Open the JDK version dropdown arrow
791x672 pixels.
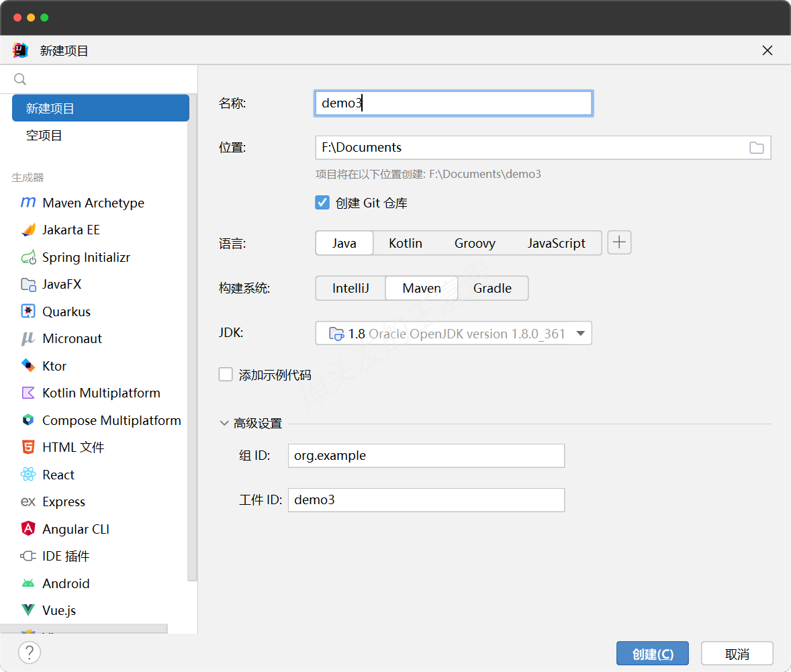(581, 334)
